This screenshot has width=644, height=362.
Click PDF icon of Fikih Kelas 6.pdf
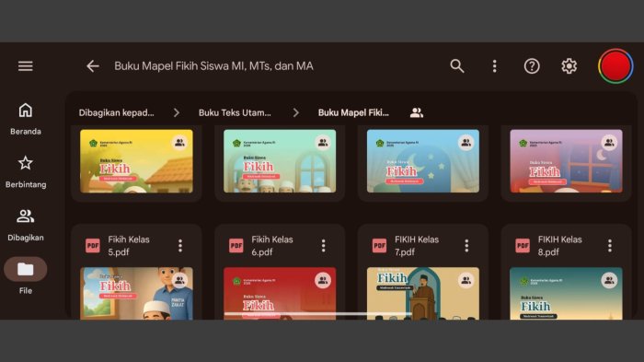click(x=236, y=246)
